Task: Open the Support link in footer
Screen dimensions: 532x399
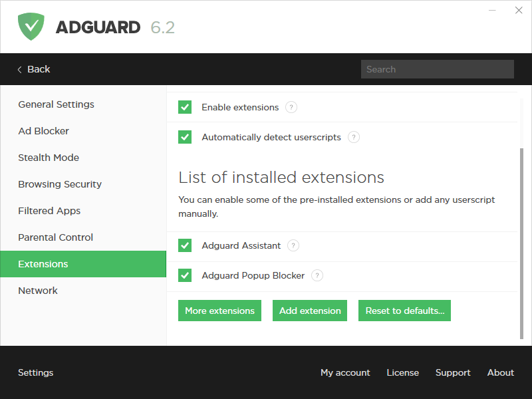Action: pos(453,372)
